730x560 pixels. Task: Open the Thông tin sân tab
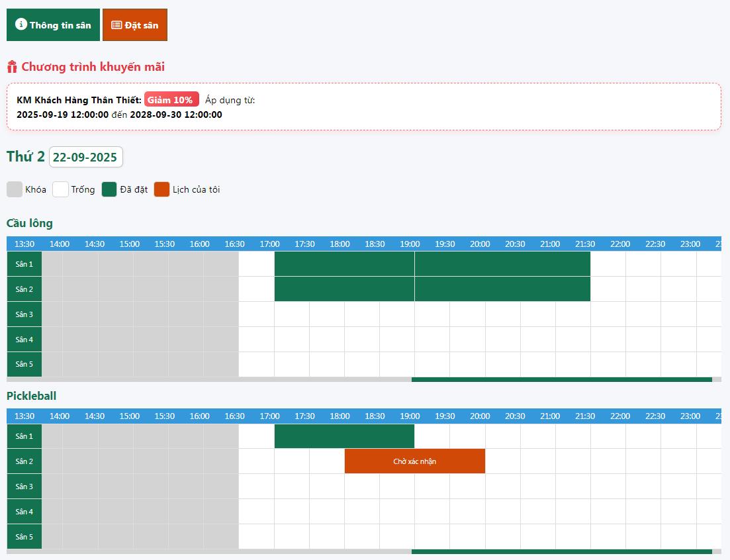coord(53,25)
